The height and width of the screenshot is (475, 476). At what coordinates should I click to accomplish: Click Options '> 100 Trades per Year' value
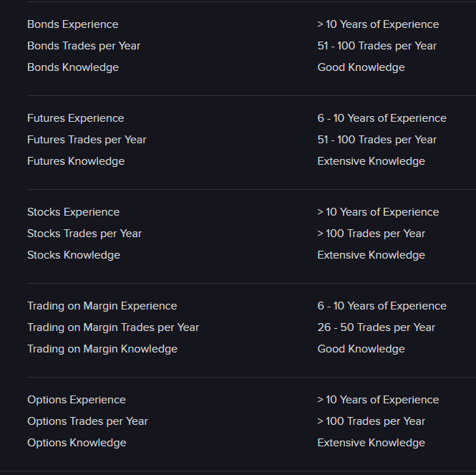371,421
